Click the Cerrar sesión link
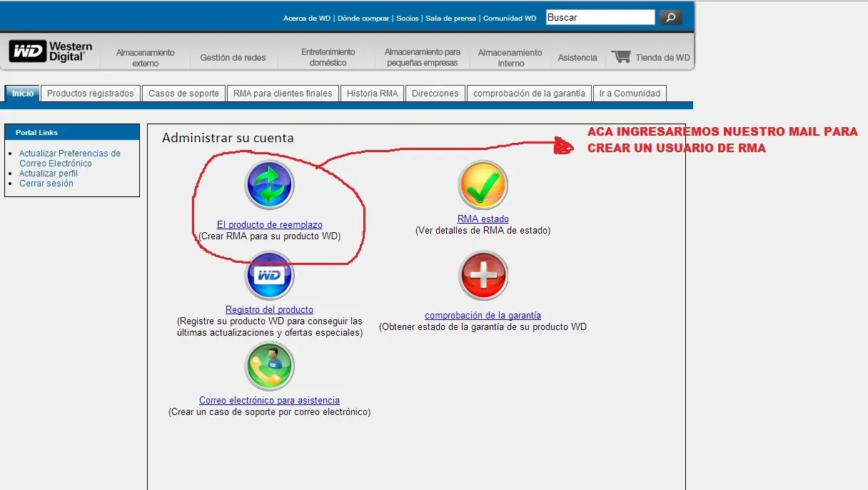The image size is (868, 490). tap(46, 184)
